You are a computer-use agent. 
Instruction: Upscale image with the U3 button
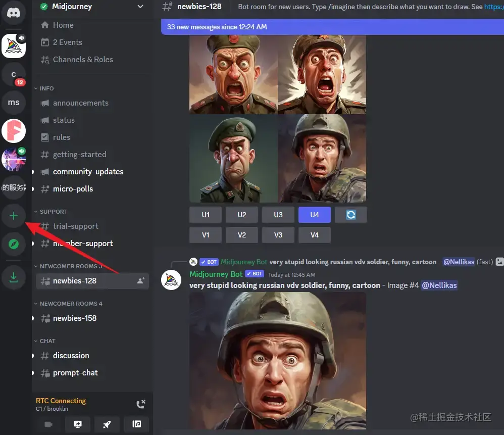pos(278,215)
